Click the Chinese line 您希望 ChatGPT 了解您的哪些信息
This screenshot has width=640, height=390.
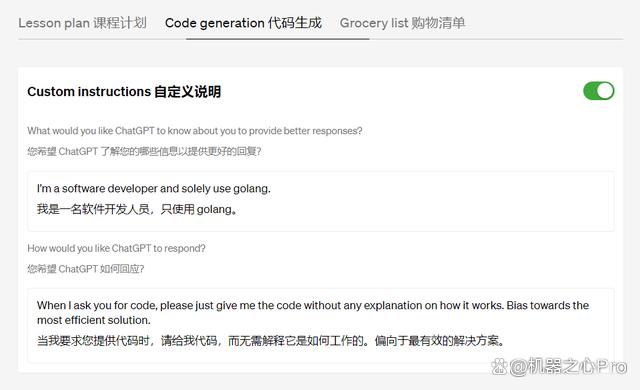pos(144,151)
